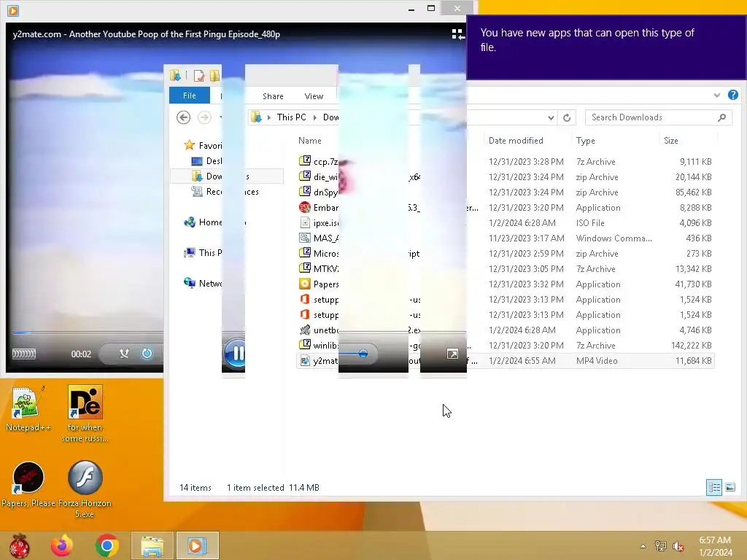Viewport: 747px width, 560px height.
Task: Sort the file list by Date modified
Action: pos(516,141)
